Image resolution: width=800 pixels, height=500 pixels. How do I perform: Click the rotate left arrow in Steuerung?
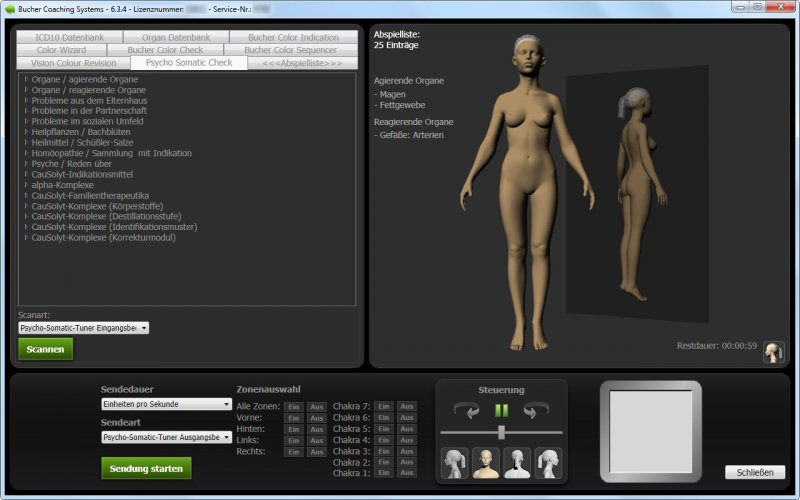click(x=466, y=410)
